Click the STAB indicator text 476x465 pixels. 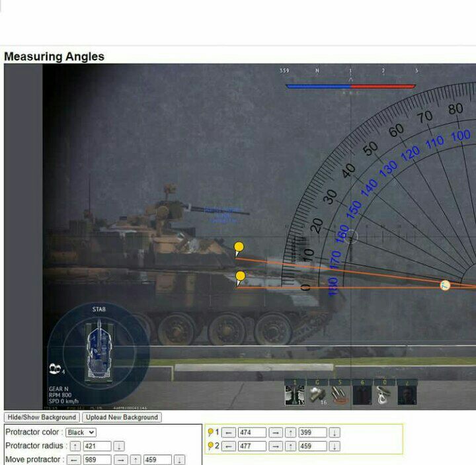pos(99,309)
